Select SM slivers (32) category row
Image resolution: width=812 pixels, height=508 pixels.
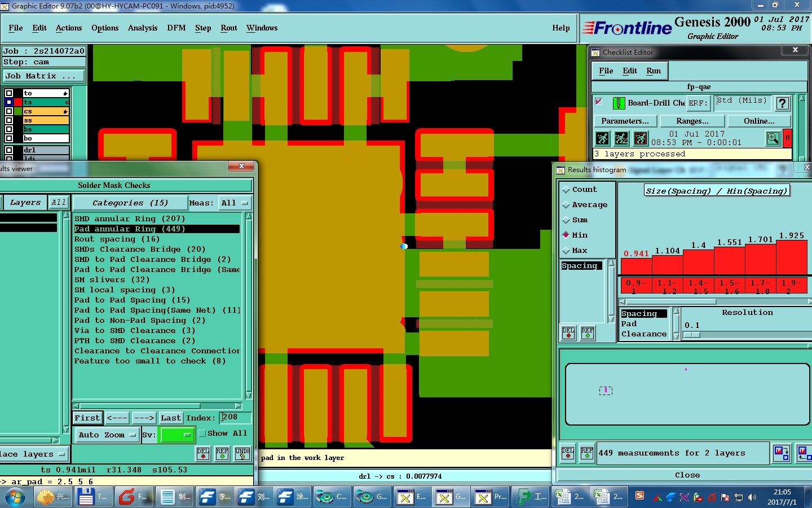tap(157, 279)
